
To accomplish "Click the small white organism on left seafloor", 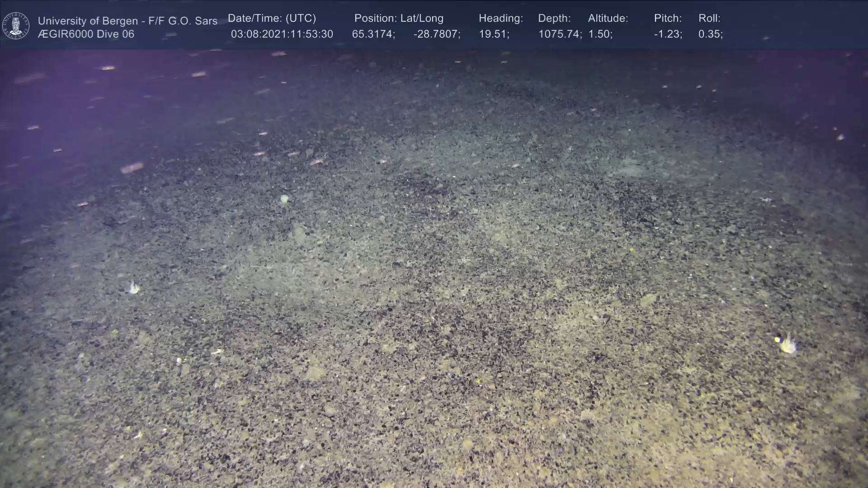I will point(134,288).
